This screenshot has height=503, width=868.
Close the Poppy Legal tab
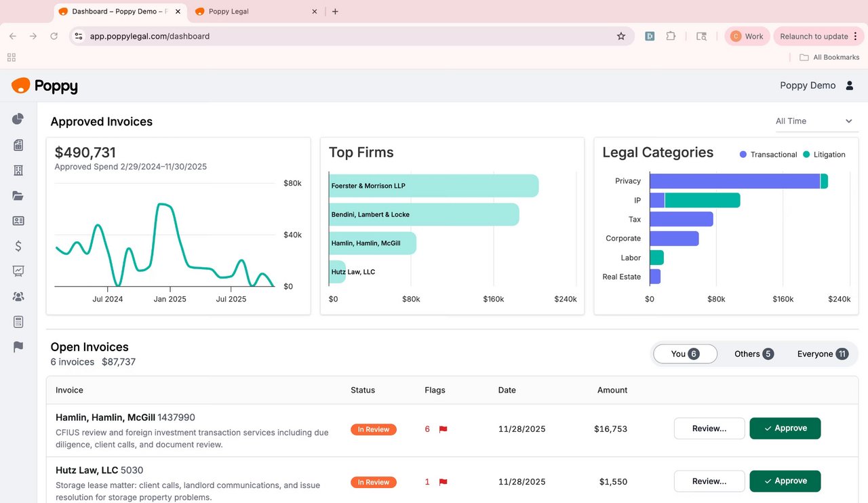(314, 12)
